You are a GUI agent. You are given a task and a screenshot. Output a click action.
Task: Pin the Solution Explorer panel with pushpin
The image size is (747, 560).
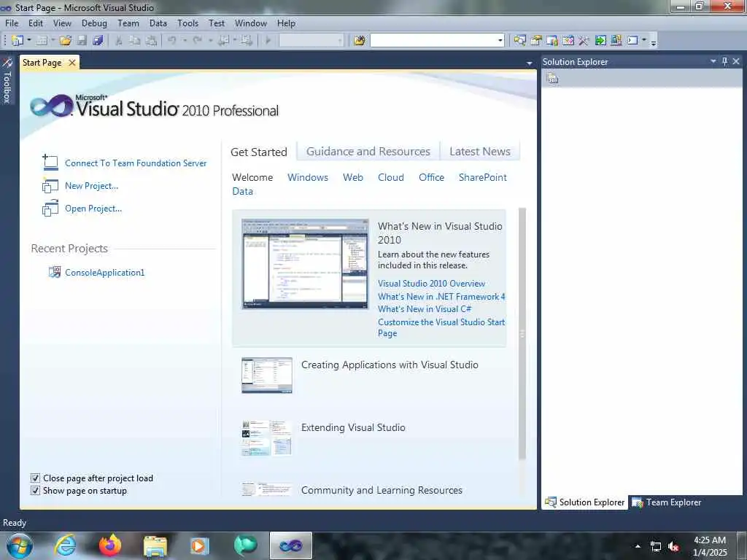point(725,61)
